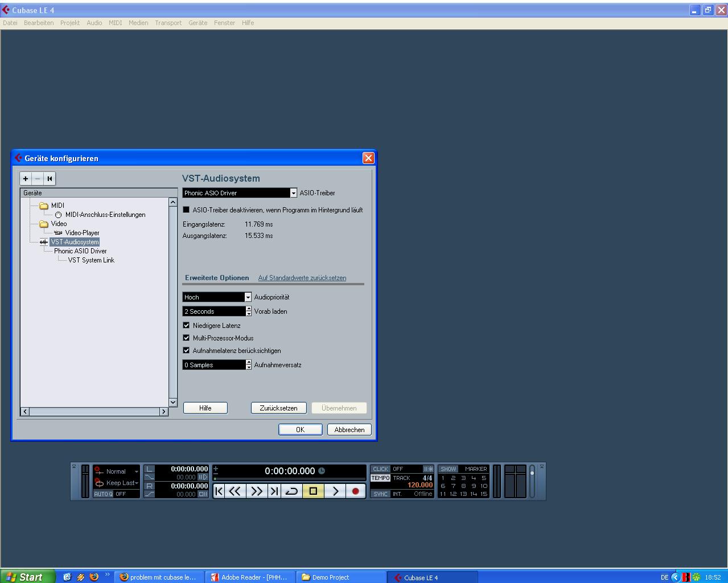Click Auf Standardwerte zurücksetzen link
Image resolution: width=728 pixels, height=583 pixels.
pyautogui.click(x=302, y=278)
